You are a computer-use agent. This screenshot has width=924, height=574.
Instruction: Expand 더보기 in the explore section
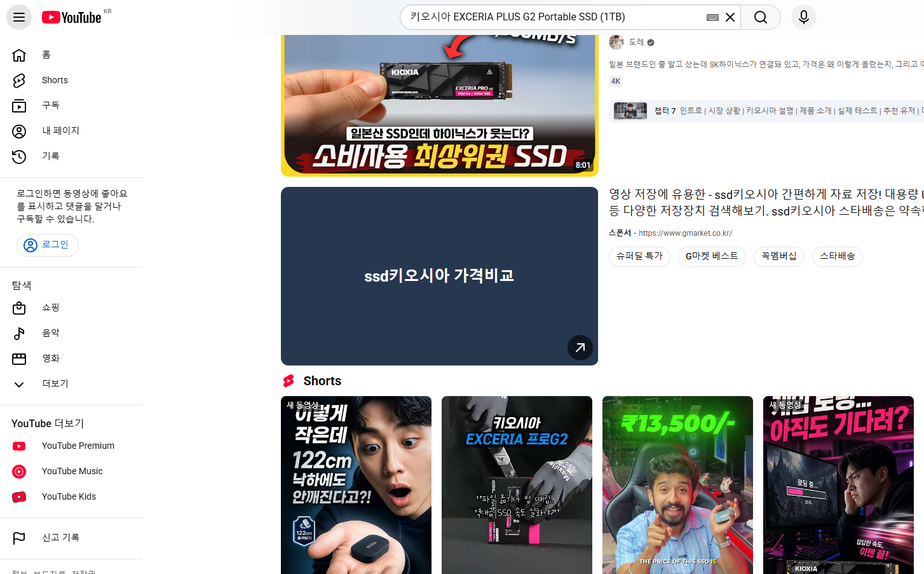point(71,384)
